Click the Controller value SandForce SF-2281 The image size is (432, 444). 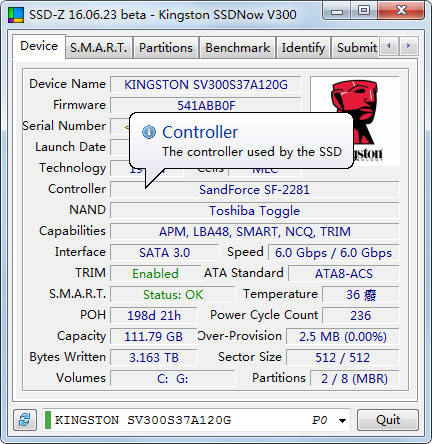pyautogui.click(x=254, y=190)
